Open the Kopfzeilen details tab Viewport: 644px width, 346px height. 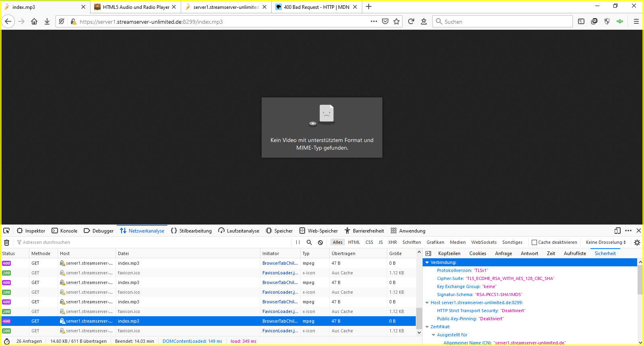pos(449,253)
